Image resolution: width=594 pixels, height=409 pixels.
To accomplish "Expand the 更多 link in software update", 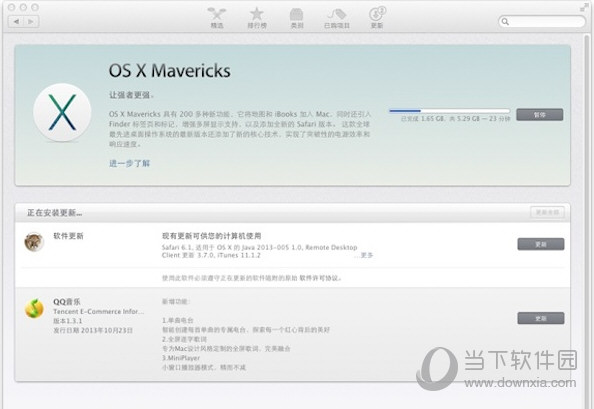I will tap(366, 255).
